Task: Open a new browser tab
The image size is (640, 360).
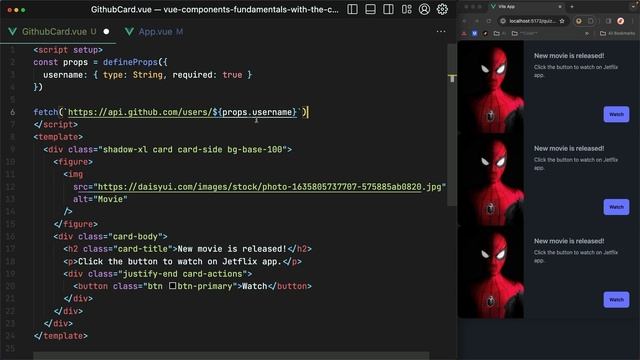Action: tap(572, 7)
